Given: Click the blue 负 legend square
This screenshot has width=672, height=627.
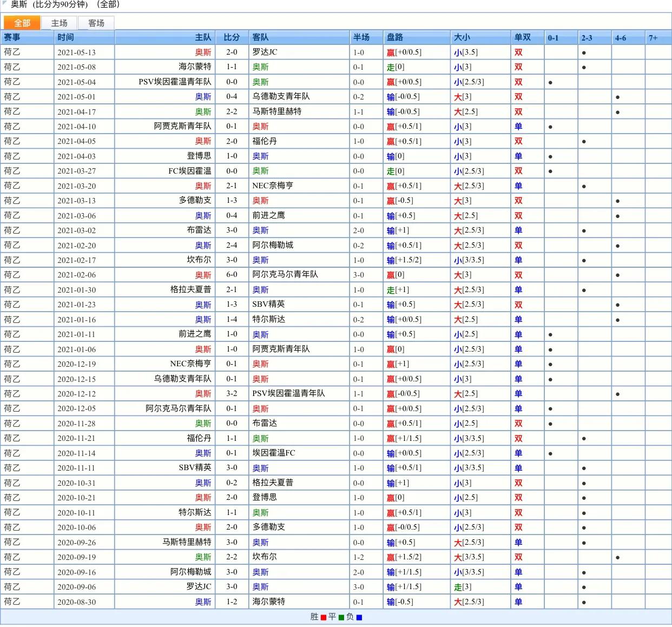Looking at the screenshot, I should click(x=359, y=617).
